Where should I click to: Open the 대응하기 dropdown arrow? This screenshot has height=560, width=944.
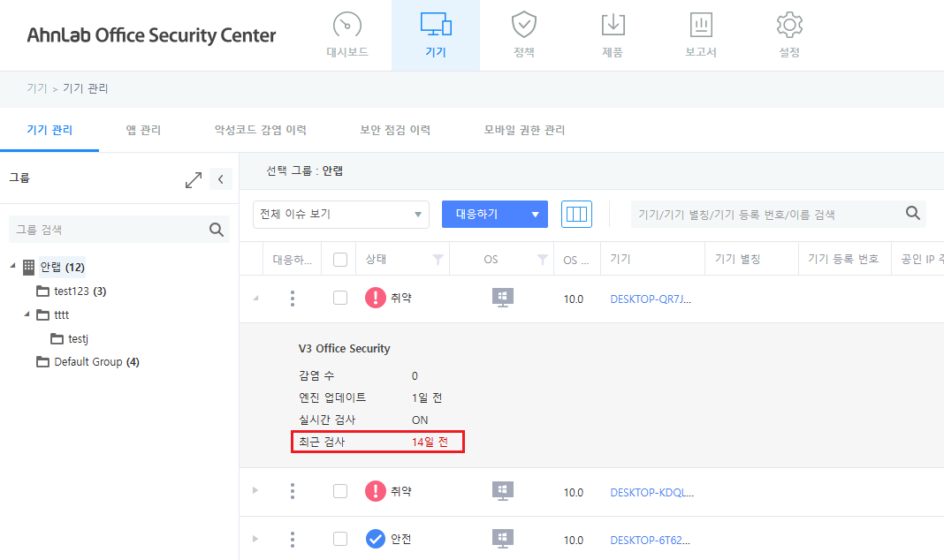(x=535, y=215)
